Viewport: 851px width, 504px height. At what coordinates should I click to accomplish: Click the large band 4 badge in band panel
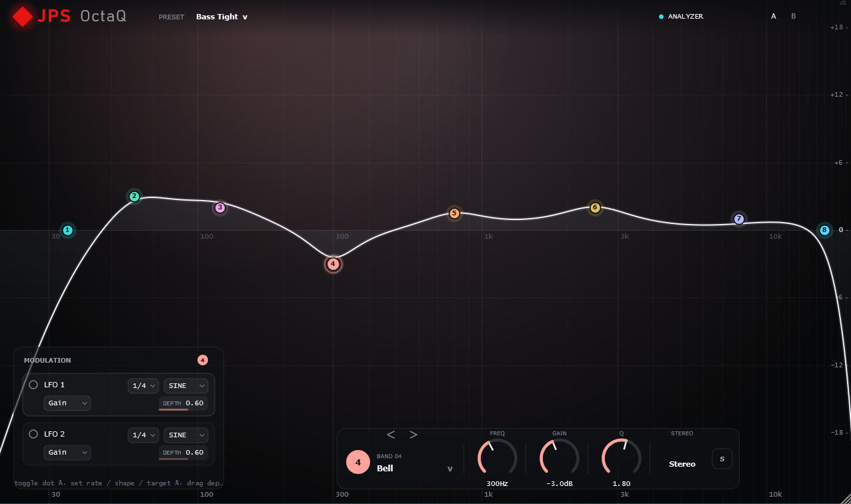[x=358, y=462]
